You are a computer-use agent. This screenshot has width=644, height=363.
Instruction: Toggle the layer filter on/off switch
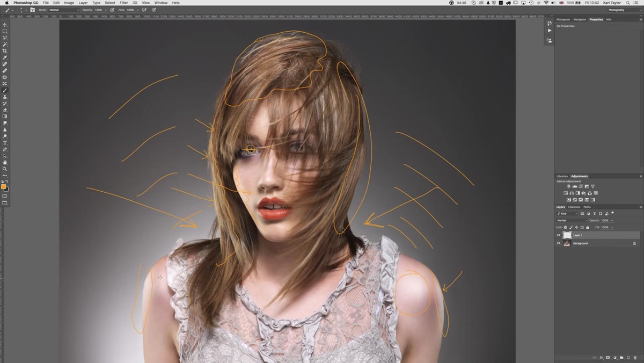pyautogui.click(x=612, y=213)
